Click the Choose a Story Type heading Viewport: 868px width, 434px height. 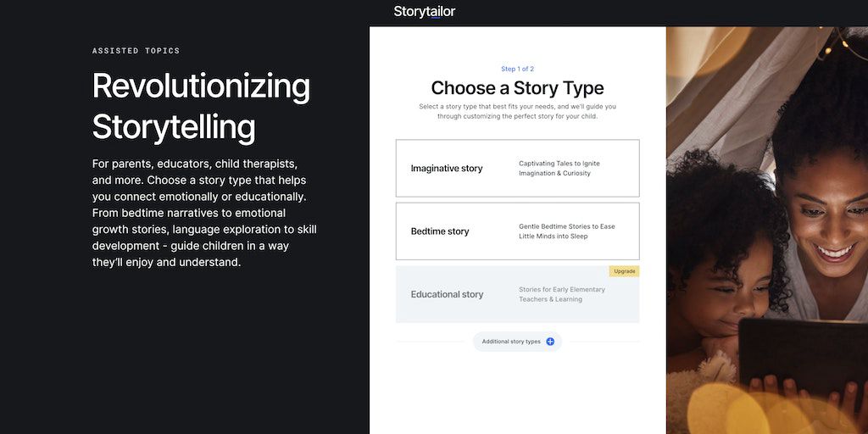517,88
